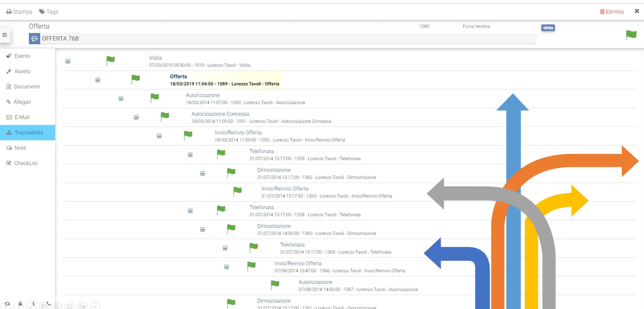Click the green flag next to Visita
Image resolution: width=644 pixels, height=309 pixels.
[x=111, y=60]
